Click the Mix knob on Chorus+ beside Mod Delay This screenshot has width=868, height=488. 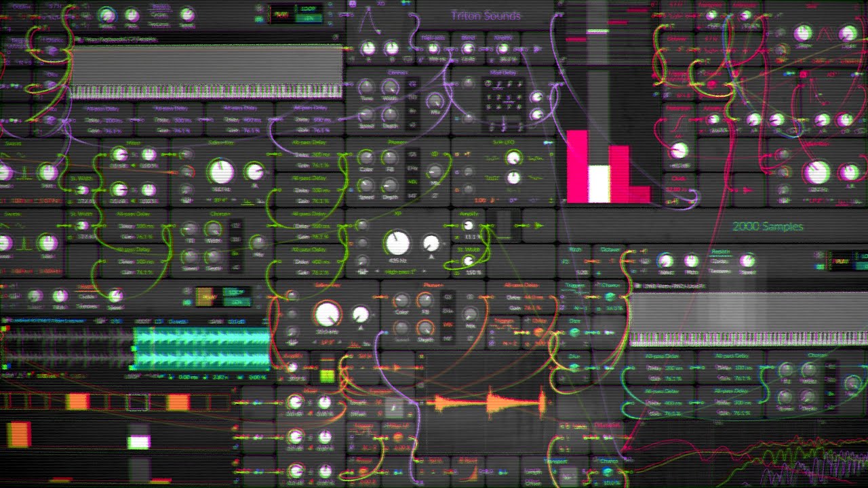point(435,101)
